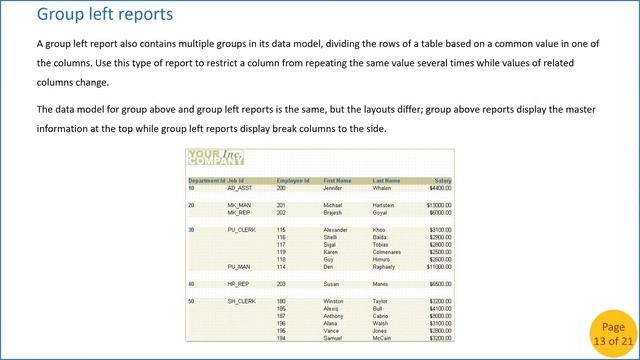Click first name 'Anthony'

pyautogui.click(x=333, y=316)
